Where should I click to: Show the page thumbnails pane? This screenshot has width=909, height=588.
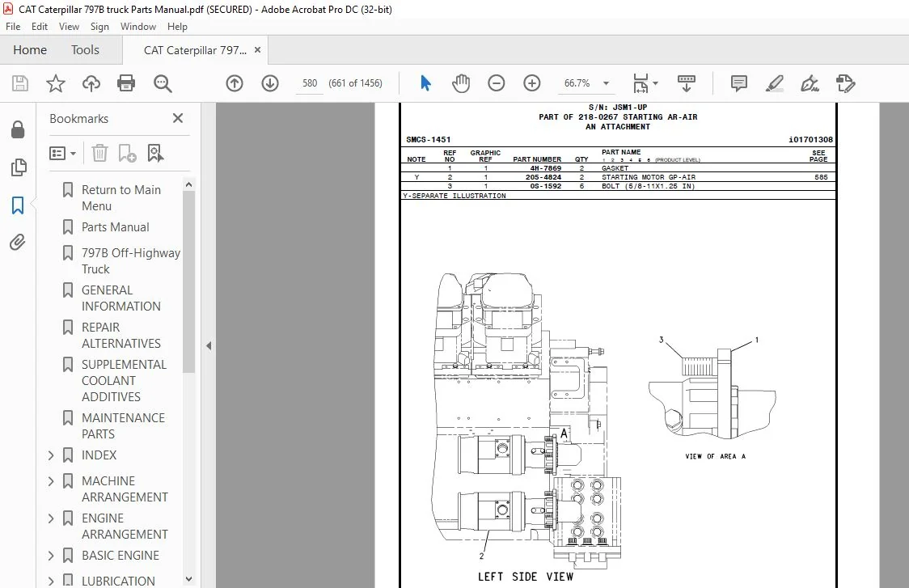pos(18,167)
